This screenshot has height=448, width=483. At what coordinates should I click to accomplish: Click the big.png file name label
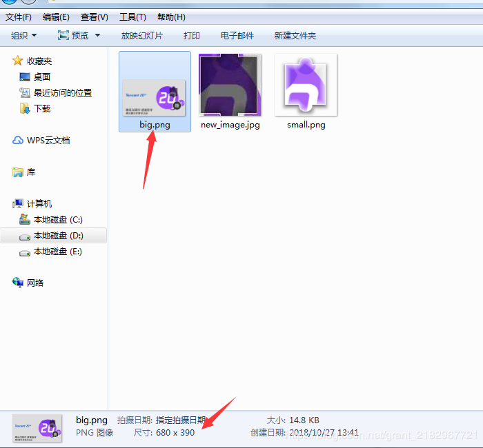point(155,125)
